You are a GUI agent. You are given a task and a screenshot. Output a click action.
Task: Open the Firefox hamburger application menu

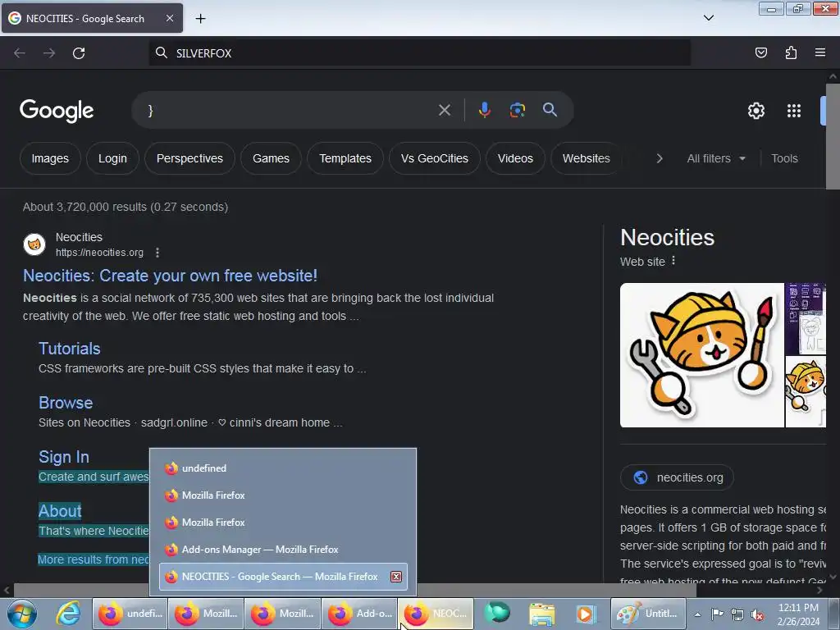coord(820,52)
